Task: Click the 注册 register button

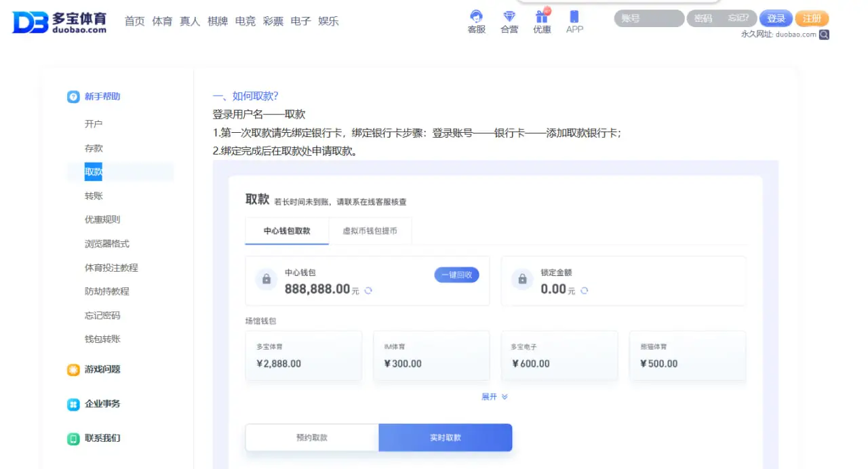Action: (812, 18)
